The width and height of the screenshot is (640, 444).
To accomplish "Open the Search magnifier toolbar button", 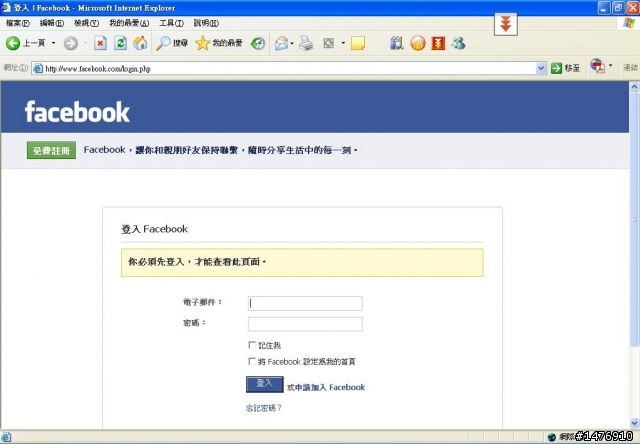I will click(172, 43).
